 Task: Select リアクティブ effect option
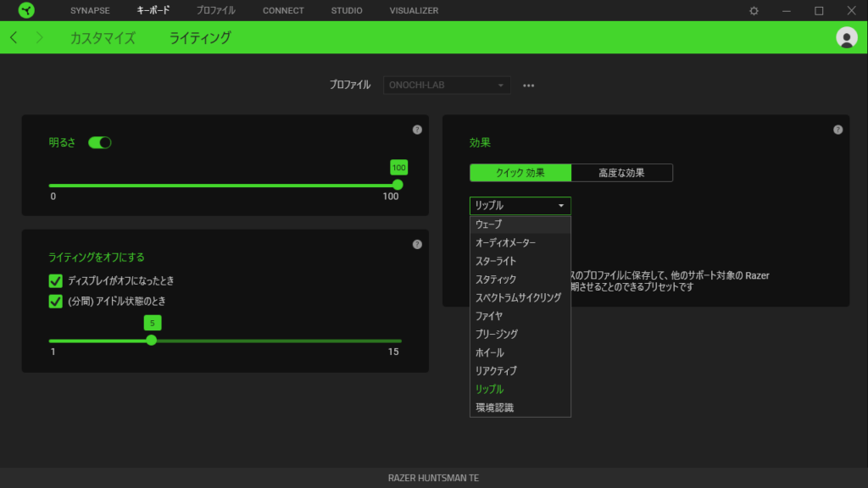click(x=520, y=371)
